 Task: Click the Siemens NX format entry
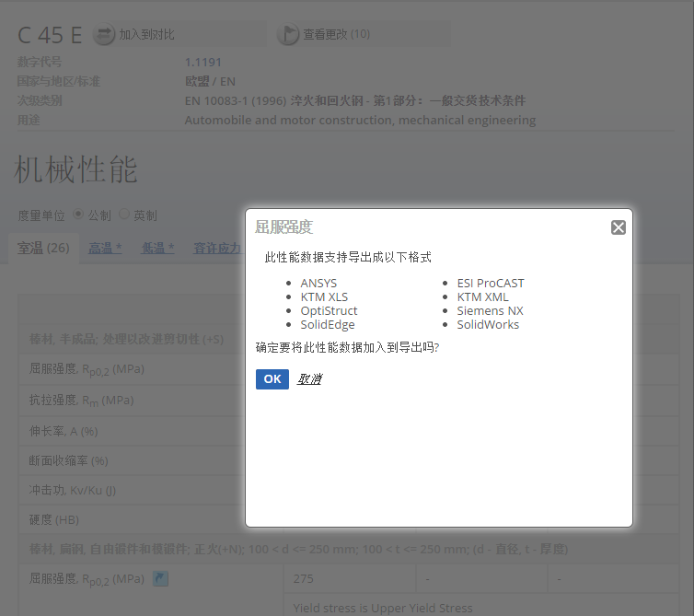tap(490, 311)
